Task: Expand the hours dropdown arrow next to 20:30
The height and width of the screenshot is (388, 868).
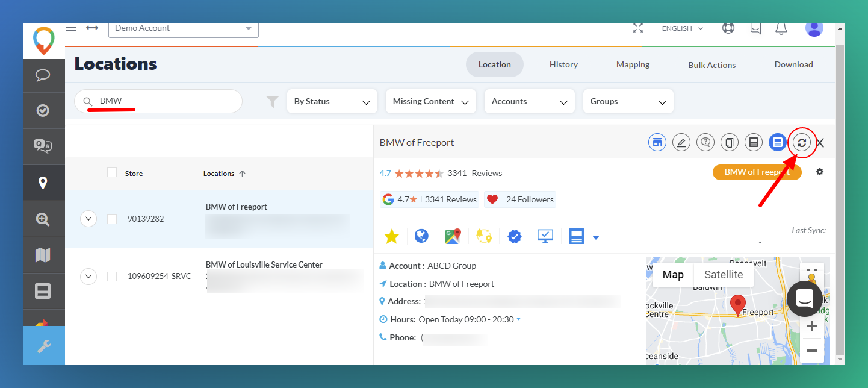Action: (x=519, y=319)
